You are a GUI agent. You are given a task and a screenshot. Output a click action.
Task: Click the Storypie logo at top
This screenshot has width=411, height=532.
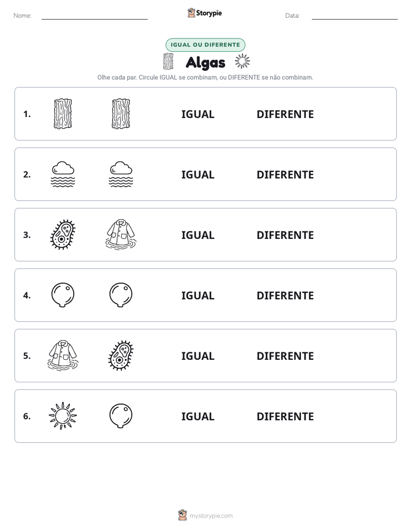(204, 13)
